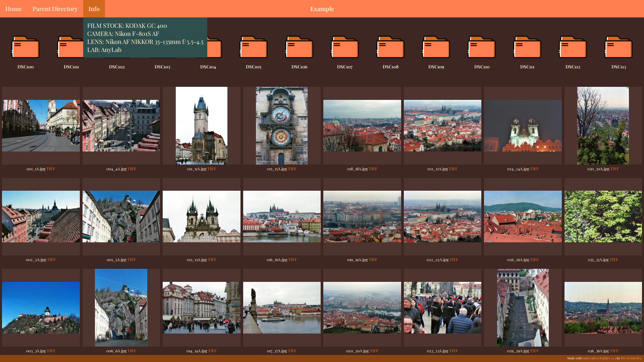Open the crowd photo 023_23A.jpg
The width and height of the screenshot is (644, 362).
[x=442, y=308]
